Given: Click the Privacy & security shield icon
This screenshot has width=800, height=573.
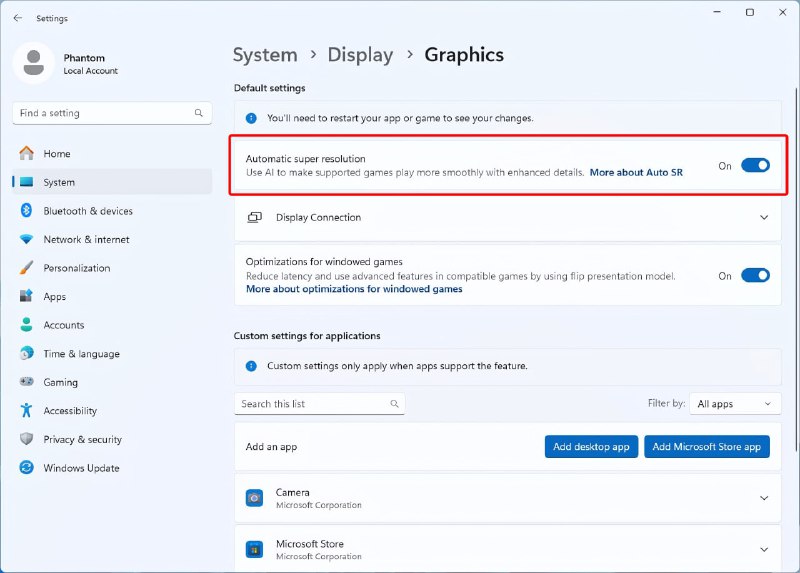Looking at the screenshot, I should tap(27, 439).
